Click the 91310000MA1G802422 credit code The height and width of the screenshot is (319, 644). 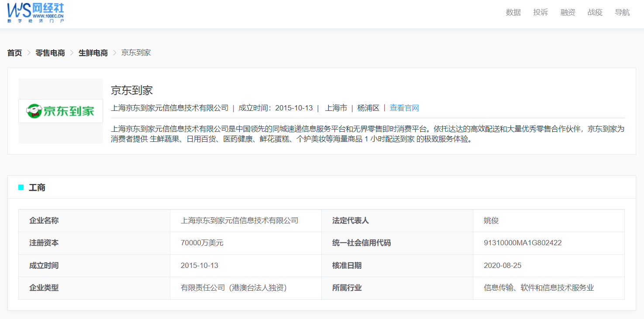click(x=523, y=243)
